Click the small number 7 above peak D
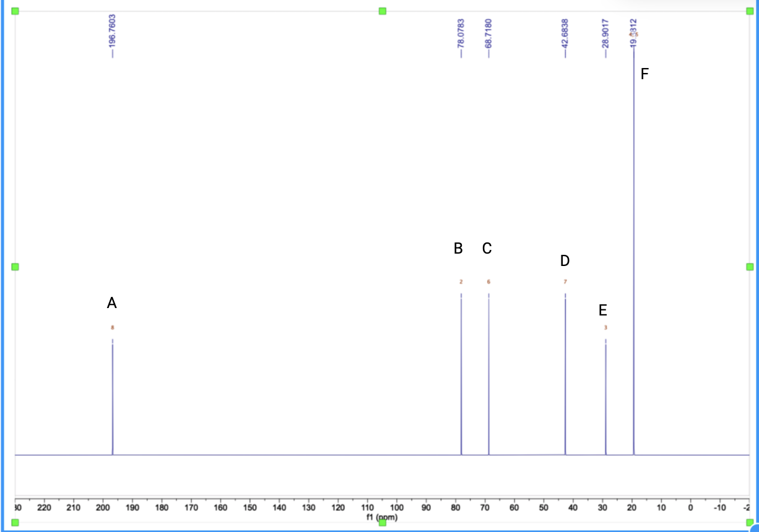 pos(565,282)
